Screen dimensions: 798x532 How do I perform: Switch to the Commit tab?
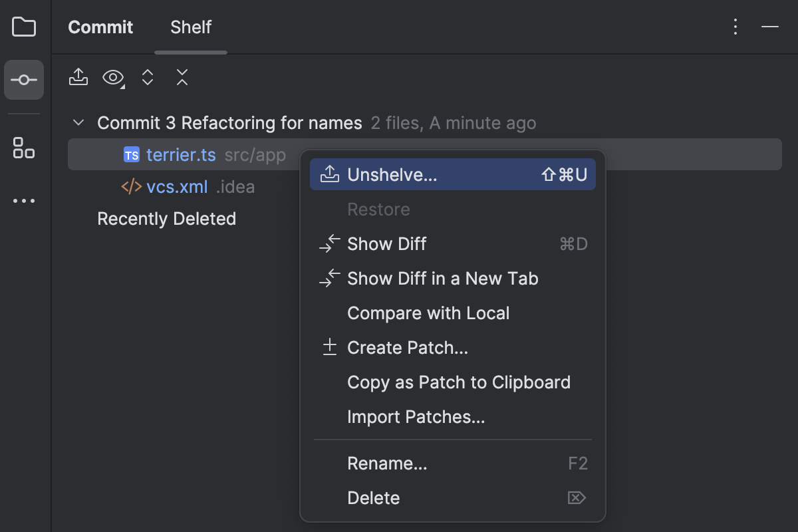100,27
